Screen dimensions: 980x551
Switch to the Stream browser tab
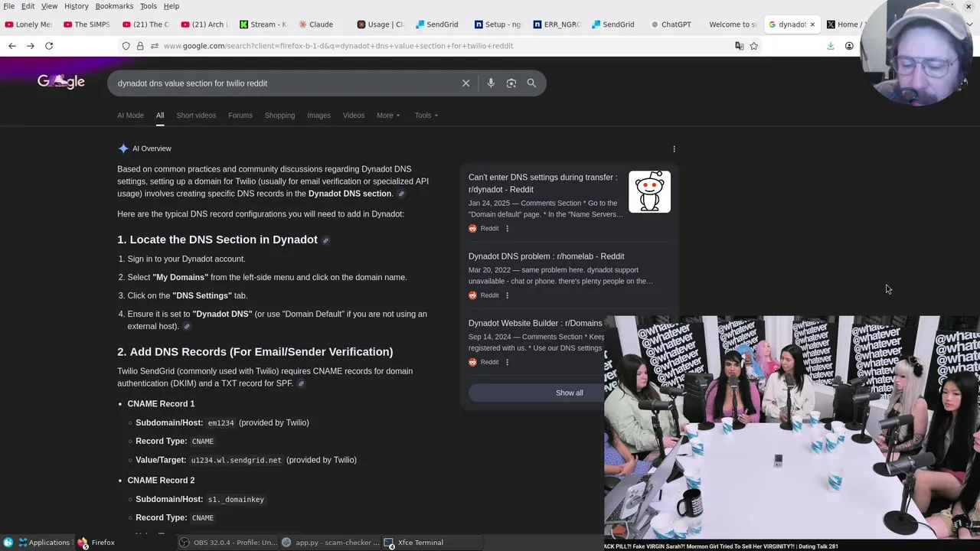click(263, 24)
